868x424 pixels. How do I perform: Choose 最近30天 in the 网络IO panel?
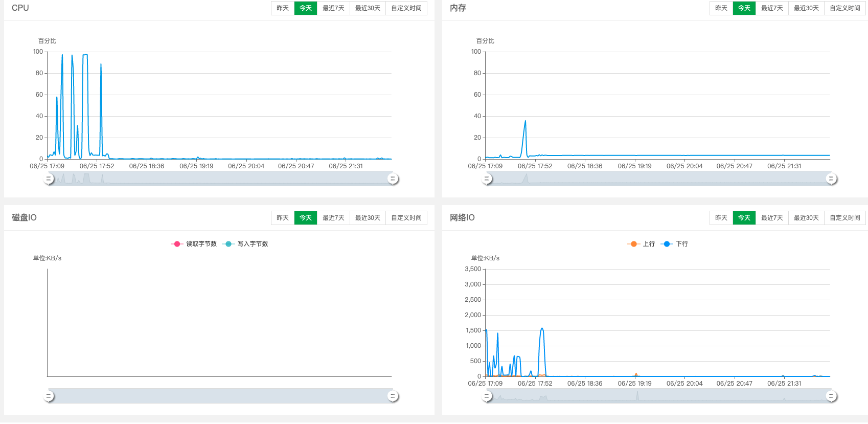click(806, 218)
